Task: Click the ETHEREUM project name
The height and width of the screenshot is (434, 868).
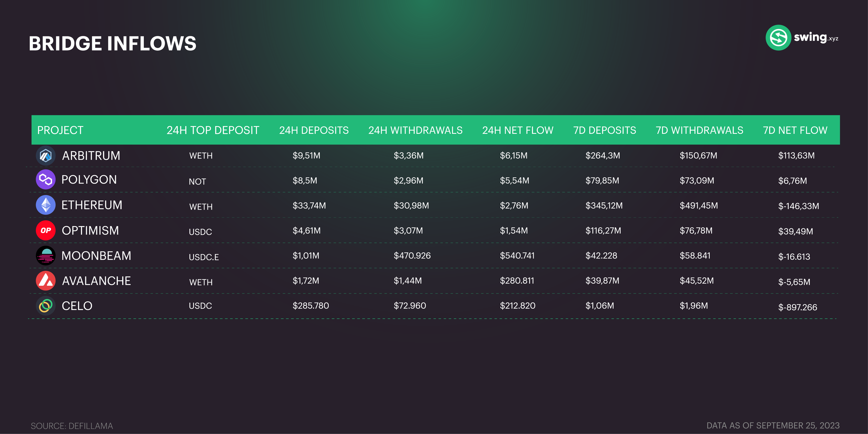Action: click(x=92, y=205)
